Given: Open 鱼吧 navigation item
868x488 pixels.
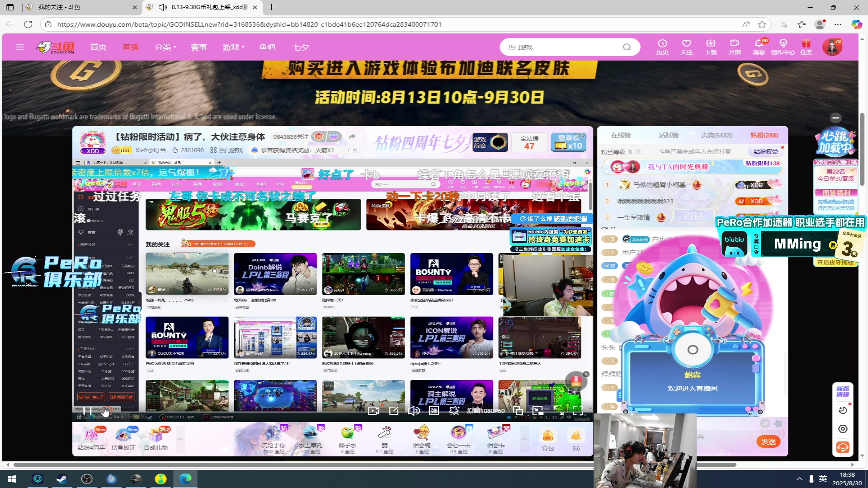Looking at the screenshot, I should [x=267, y=47].
